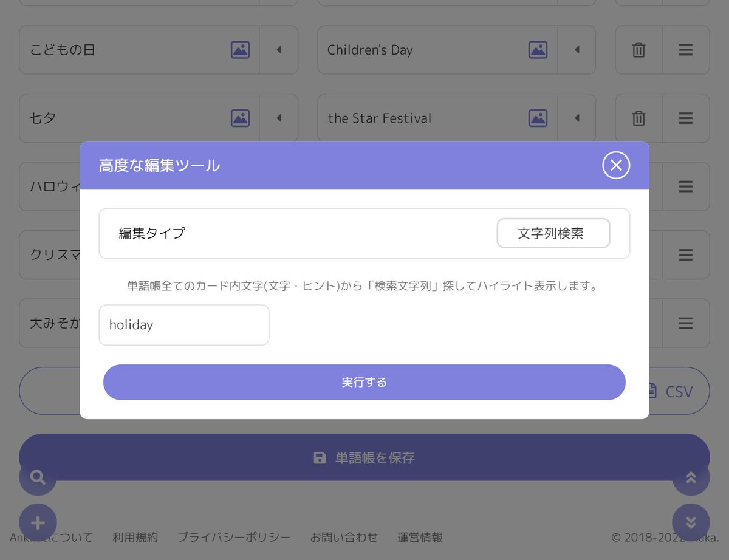The height and width of the screenshot is (560, 729).
Task: Open image picker on こどもの日 card
Action: pyautogui.click(x=241, y=50)
